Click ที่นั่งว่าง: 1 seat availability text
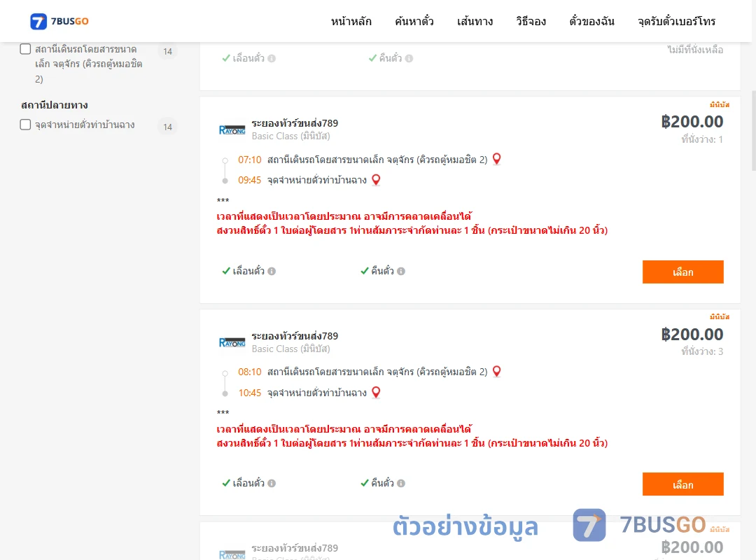Image resolution: width=756 pixels, height=560 pixels. (702, 139)
